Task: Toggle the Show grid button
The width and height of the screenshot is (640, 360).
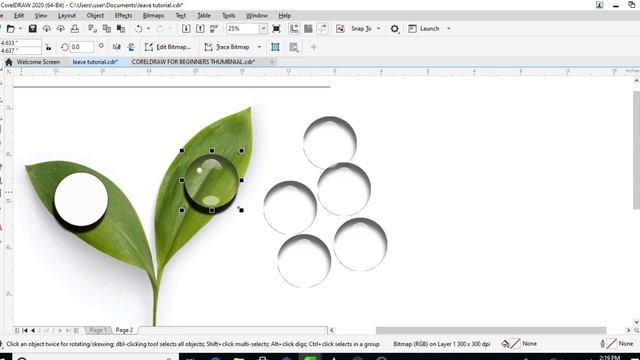Action: tap(308, 29)
